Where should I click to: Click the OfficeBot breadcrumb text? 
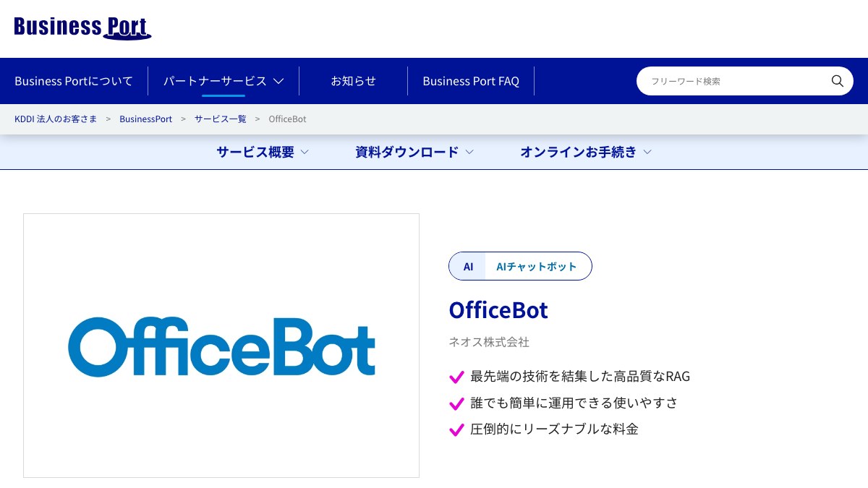(x=287, y=119)
